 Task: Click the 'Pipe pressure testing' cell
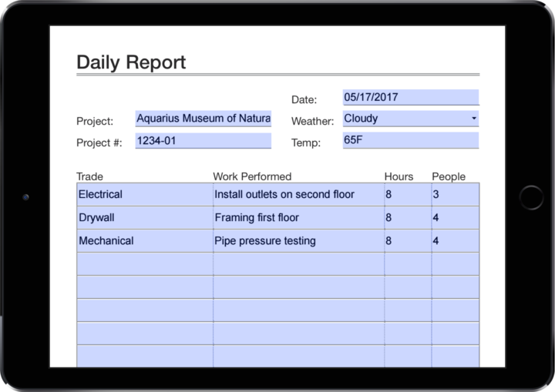click(x=298, y=241)
